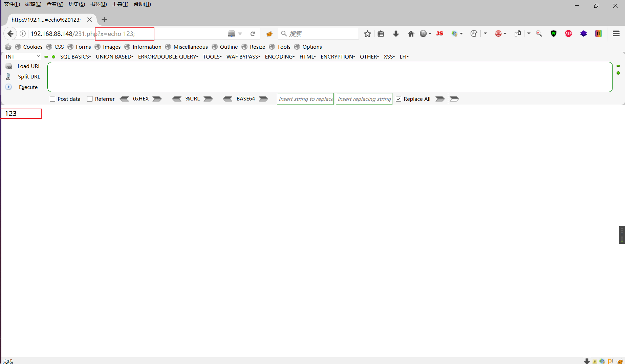Click the Execute button in HackBar
Screen dimensions: 625x364
pos(28,87)
